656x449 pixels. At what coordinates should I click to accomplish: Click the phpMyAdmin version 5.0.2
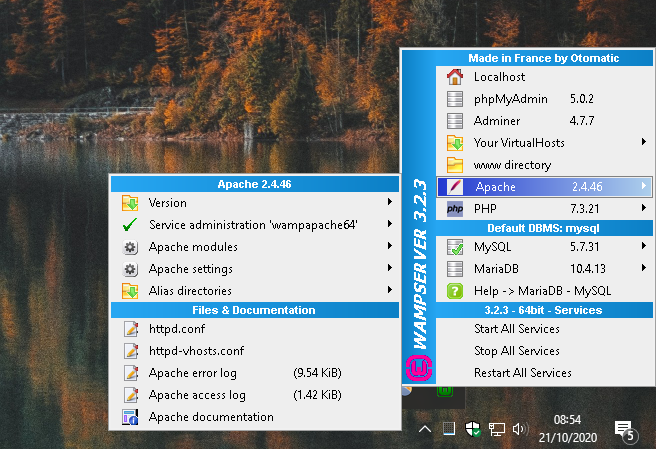(582, 99)
